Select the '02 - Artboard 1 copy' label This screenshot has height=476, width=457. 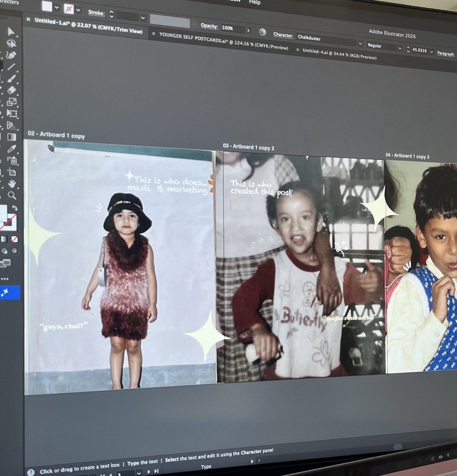(x=56, y=135)
